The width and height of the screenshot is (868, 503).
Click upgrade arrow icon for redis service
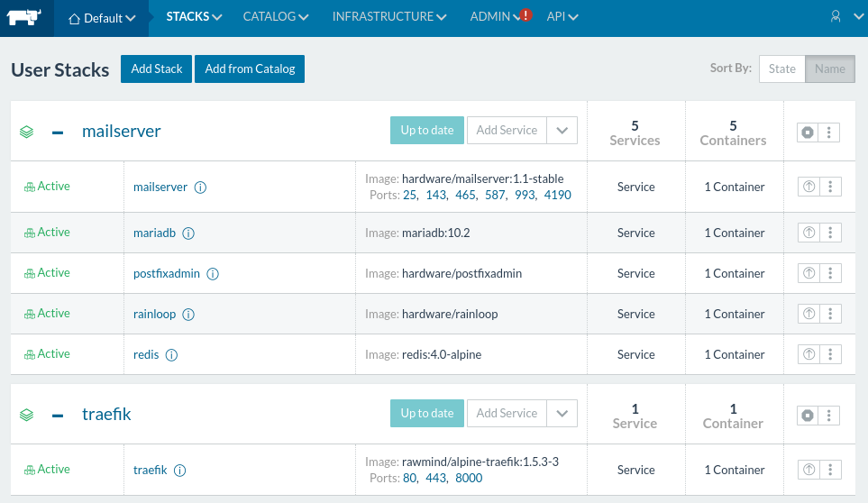click(809, 354)
